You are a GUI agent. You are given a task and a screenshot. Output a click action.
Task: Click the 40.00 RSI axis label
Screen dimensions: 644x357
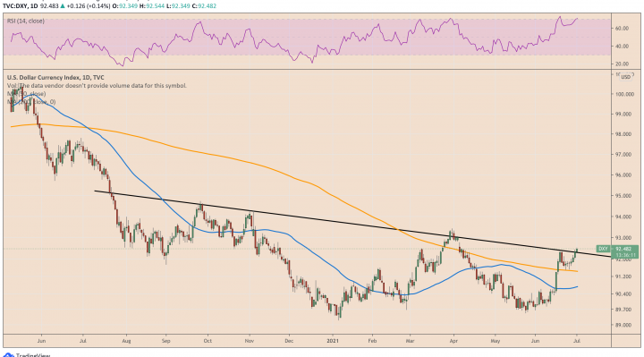pos(623,47)
